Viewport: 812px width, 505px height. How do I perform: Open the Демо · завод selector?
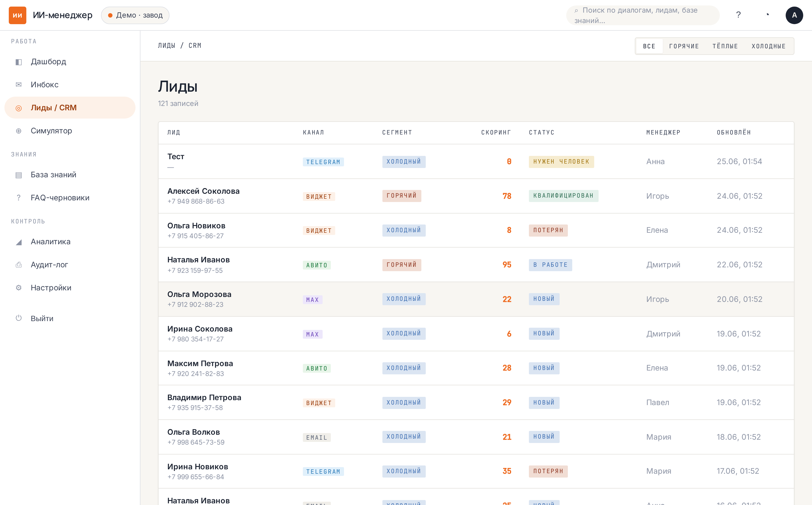[135, 15]
